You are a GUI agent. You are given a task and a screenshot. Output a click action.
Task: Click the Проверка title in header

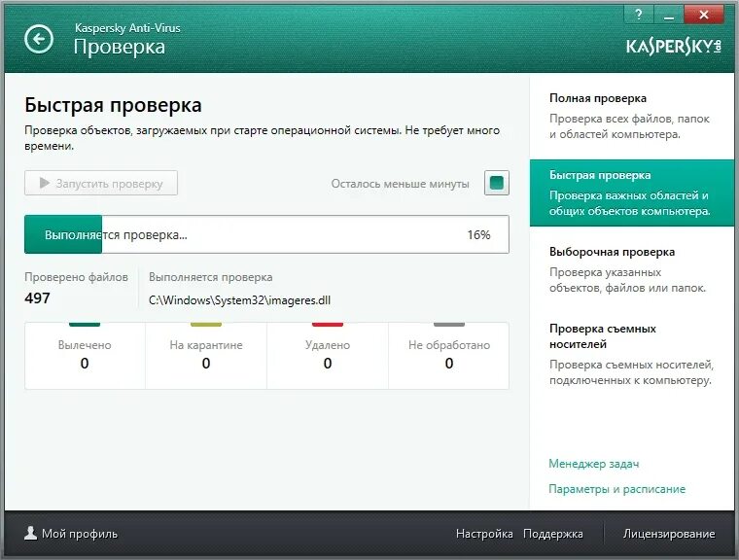[120, 47]
